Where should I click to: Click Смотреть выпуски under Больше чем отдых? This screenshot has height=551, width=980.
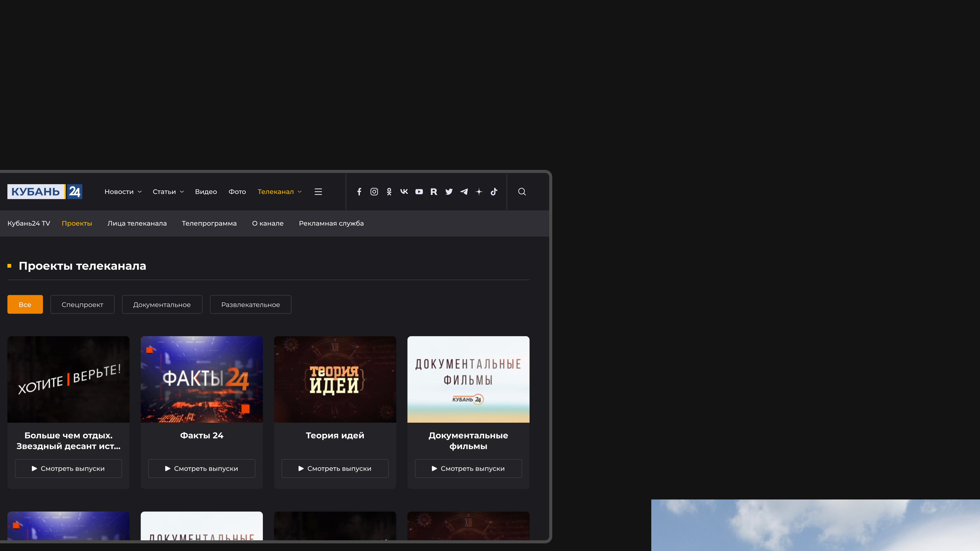coord(68,469)
